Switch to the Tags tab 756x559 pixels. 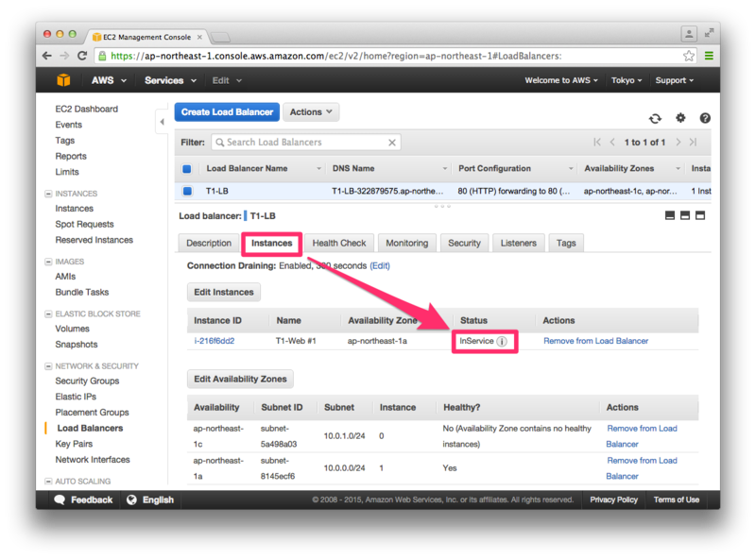click(566, 244)
